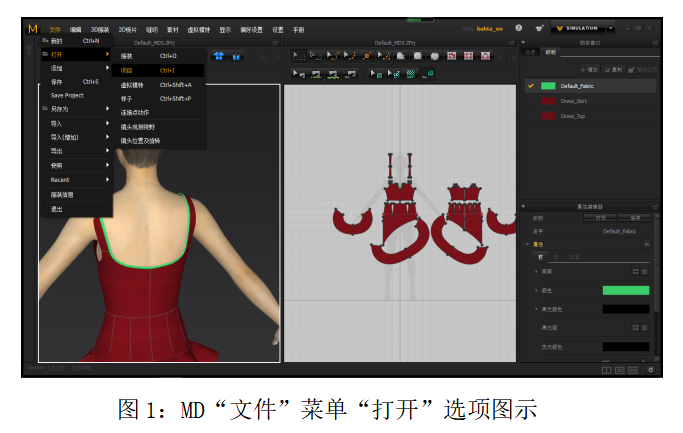The height and width of the screenshot is (433, 683).
Task: Click the texture grid icon beside 图案
Action: click(634, 271)
